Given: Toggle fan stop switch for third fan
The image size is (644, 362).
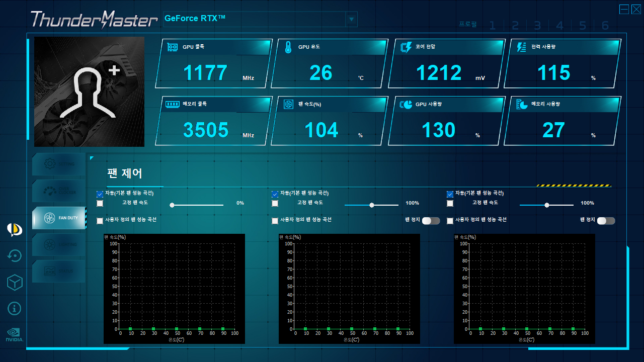Looking at the screenshot, I should click(x=606, y=221).
